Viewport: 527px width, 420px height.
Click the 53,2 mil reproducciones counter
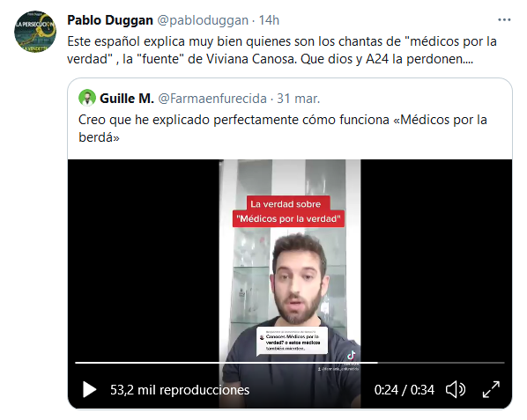coord(180,390)
